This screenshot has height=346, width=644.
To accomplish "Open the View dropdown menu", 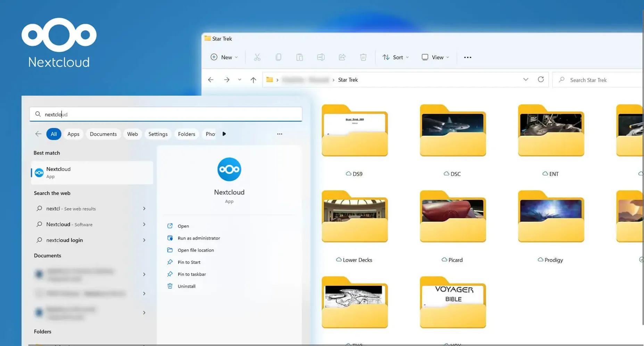I will pos(436,57).
